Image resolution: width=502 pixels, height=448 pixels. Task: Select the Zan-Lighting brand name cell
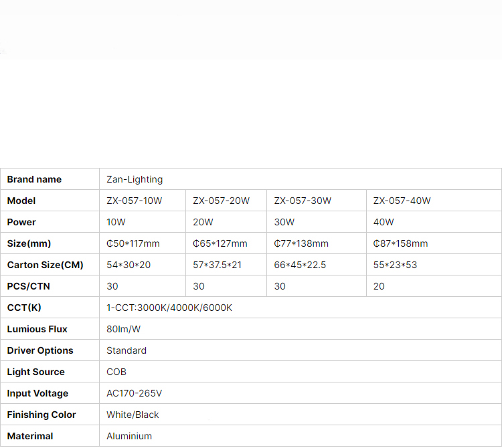(301, 179)
